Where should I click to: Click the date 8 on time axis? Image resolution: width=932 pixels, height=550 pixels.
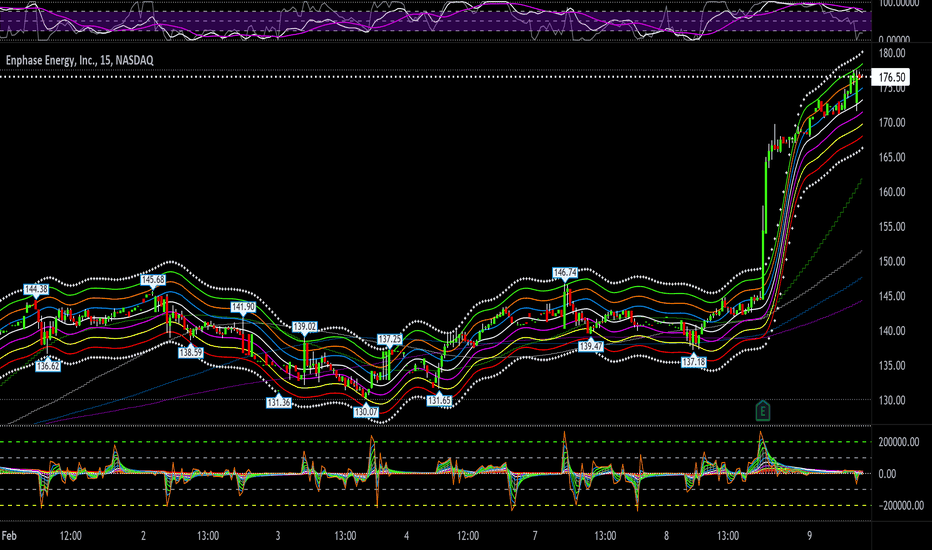point(666,536)
